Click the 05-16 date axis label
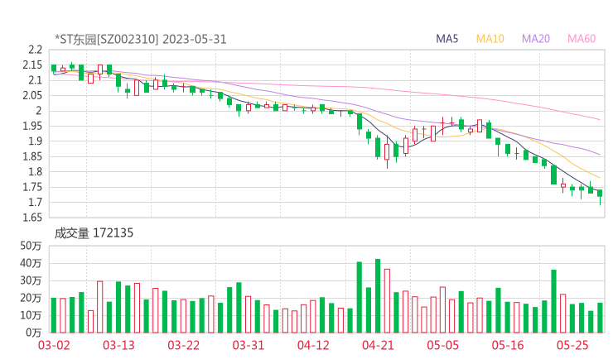The height and width of the screenshot is (364, 613). click(508, 345)
